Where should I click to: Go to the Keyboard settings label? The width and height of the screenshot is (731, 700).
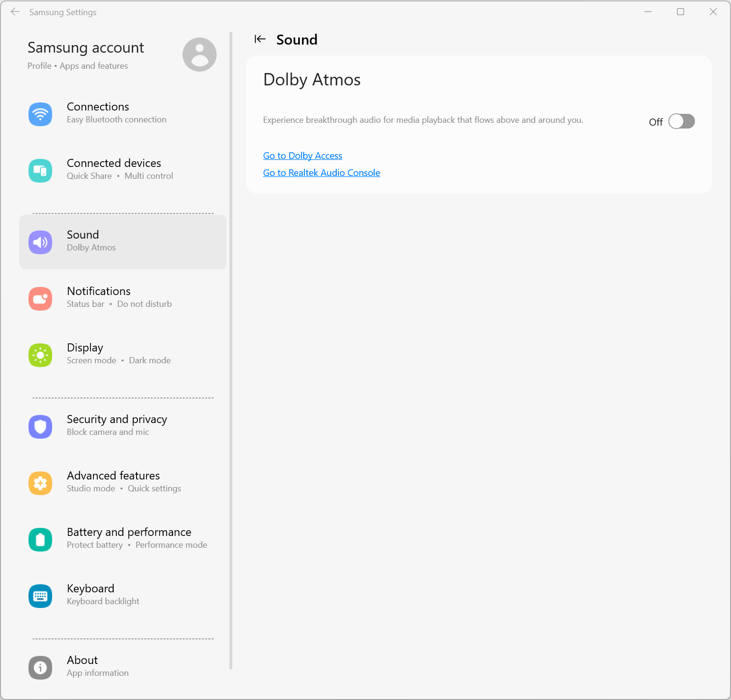[x=91, y=589]
